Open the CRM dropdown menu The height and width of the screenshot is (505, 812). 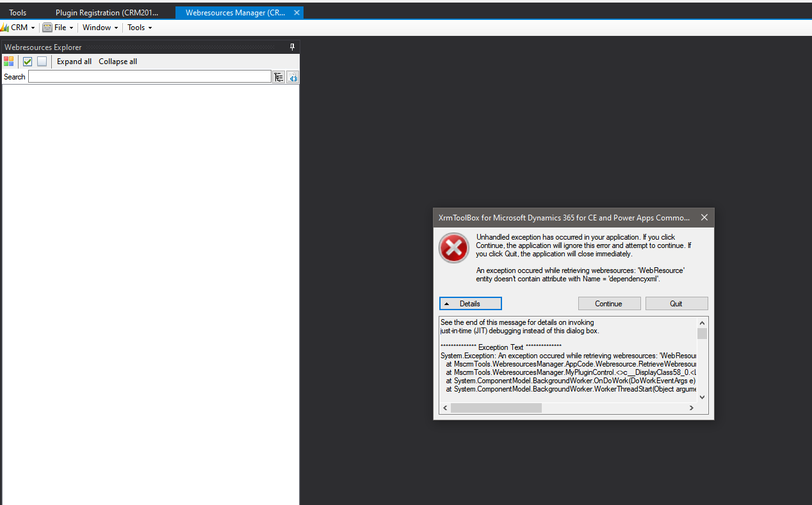click(18, 27)
